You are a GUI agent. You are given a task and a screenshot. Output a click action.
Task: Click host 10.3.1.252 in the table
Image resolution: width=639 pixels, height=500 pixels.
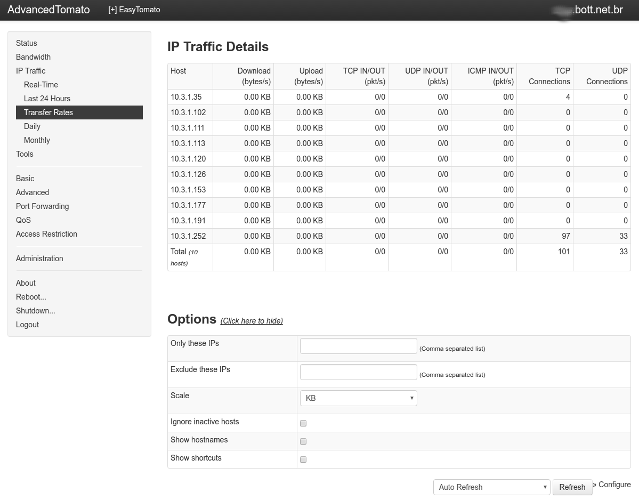click(188, 235)
